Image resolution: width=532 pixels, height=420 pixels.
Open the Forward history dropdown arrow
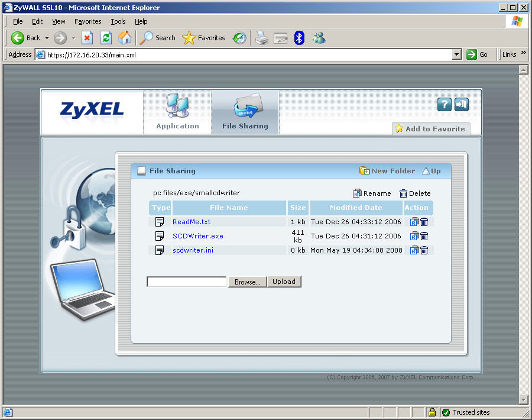click(74, 38)
